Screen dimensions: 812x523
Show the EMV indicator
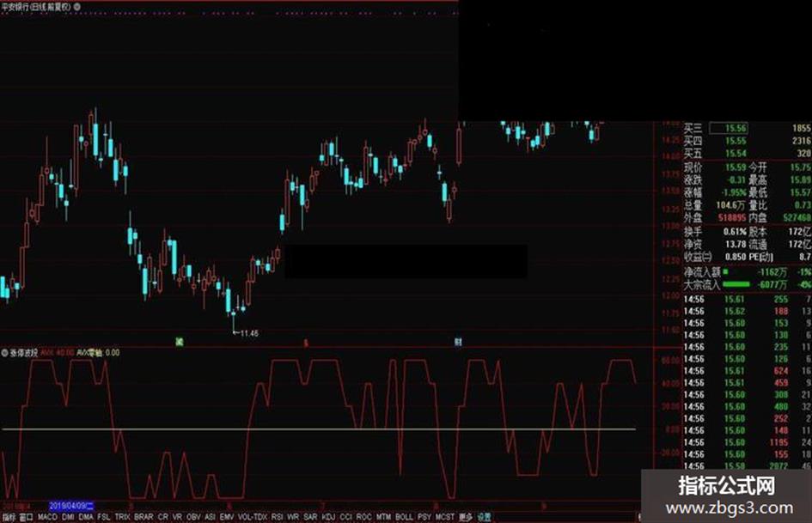(x=227, y=517)
